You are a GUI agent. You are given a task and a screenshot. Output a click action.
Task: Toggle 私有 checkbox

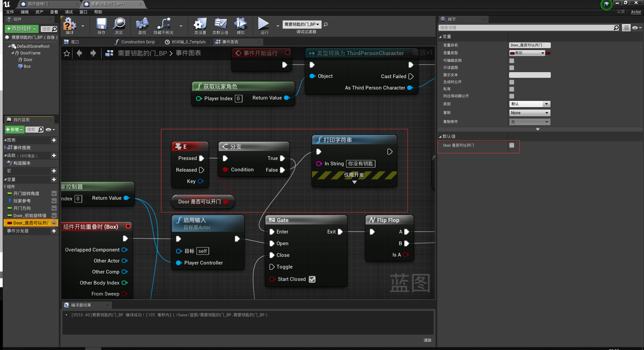[512, 89]
